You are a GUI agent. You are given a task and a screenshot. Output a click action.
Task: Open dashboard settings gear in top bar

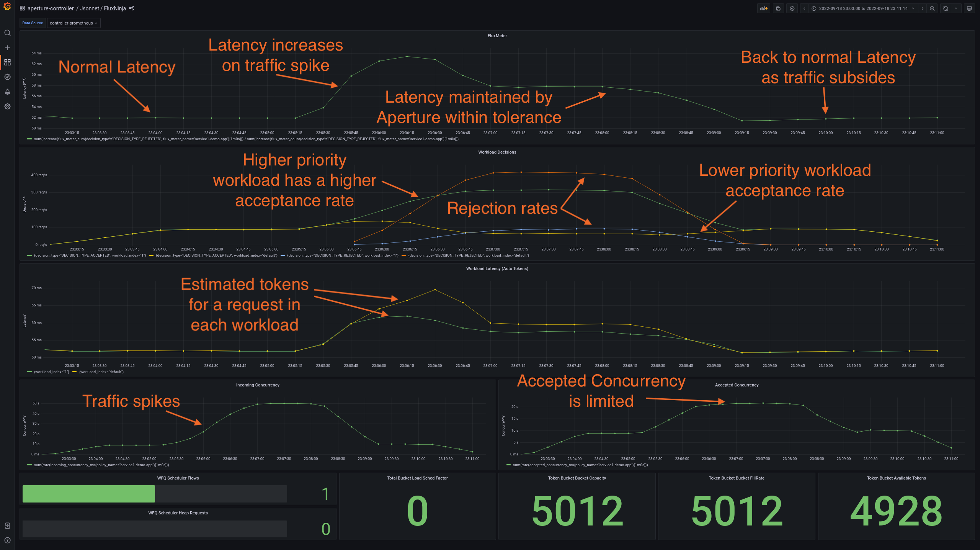point(792,8)
